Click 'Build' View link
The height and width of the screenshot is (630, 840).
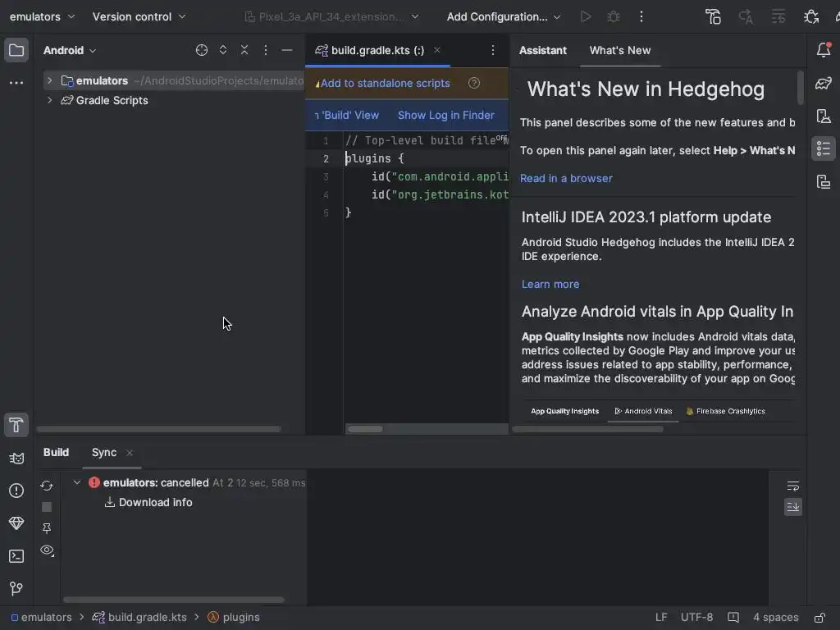[347, 115]
